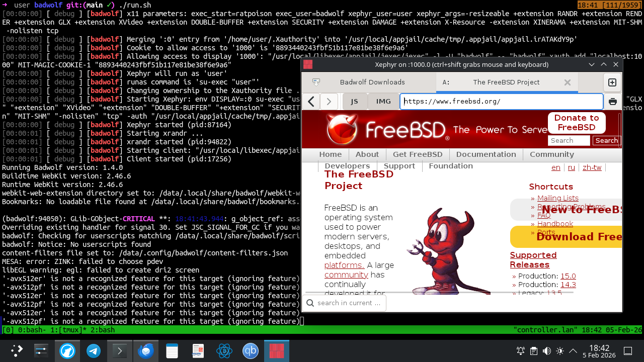Open the Konsole terminal taskbar entry
Screen dimensions: 644x362
pos(120,350)
